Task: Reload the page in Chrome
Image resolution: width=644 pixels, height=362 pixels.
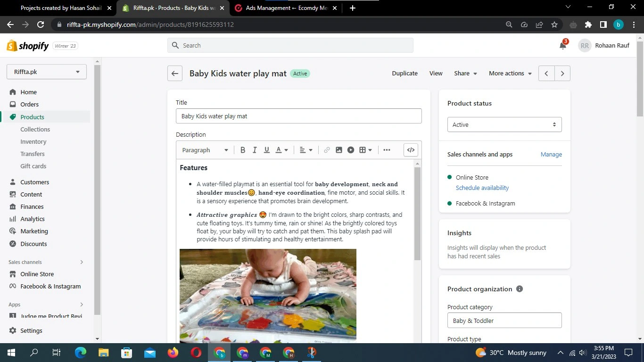Action: coord(41,25)
